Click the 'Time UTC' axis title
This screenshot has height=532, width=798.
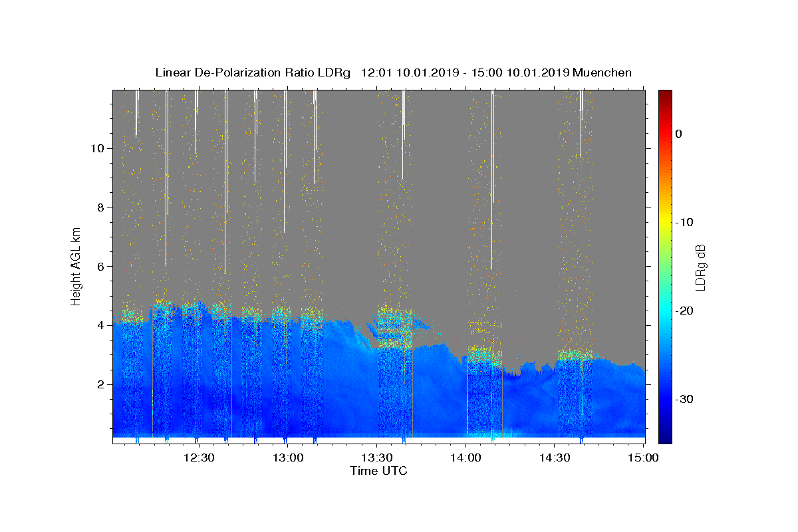378,471
